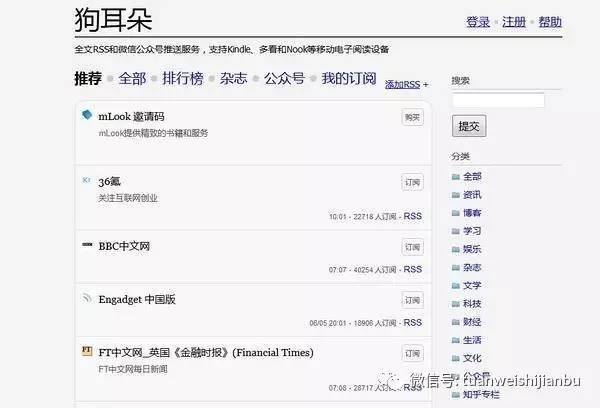Screen dimensions: 600x408
Task: Click 购买 button for mLook 邀请码
Action: (412, 118)
